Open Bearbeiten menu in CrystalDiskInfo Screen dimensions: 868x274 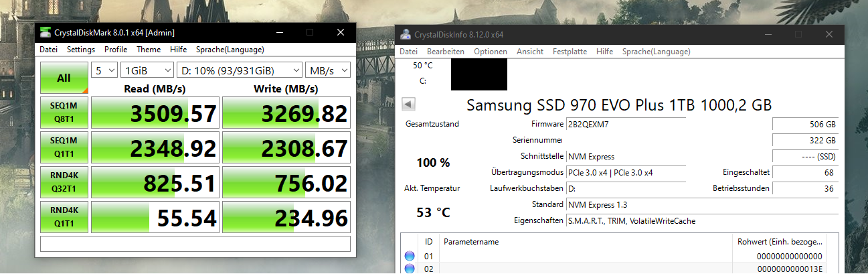point(446,52)
